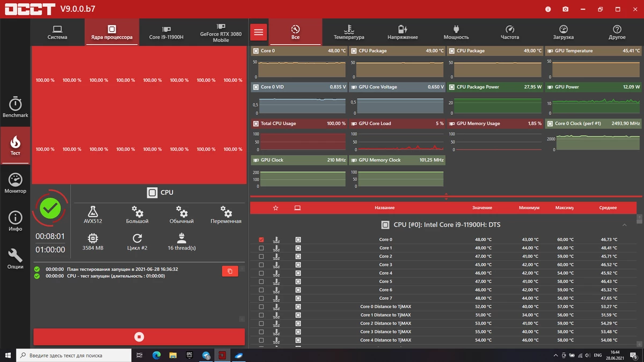The width and height of the screenshot is (644, 362).
Task: Click the monitor display column header icon
Action: pos(298,208)
